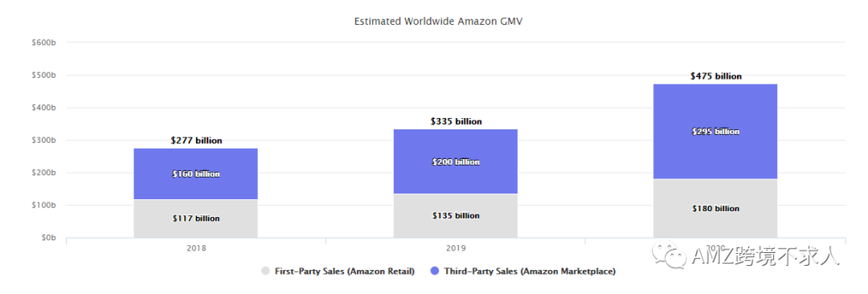Click the $475 billion total label
The image size is (868, 294).
tap(716, 76)
